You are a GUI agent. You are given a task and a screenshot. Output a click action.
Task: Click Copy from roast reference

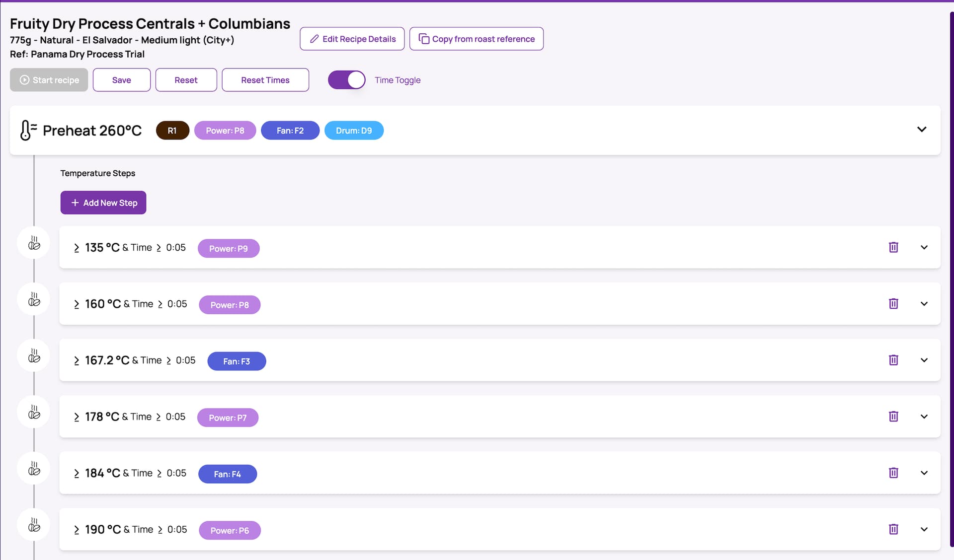point(477,39)
